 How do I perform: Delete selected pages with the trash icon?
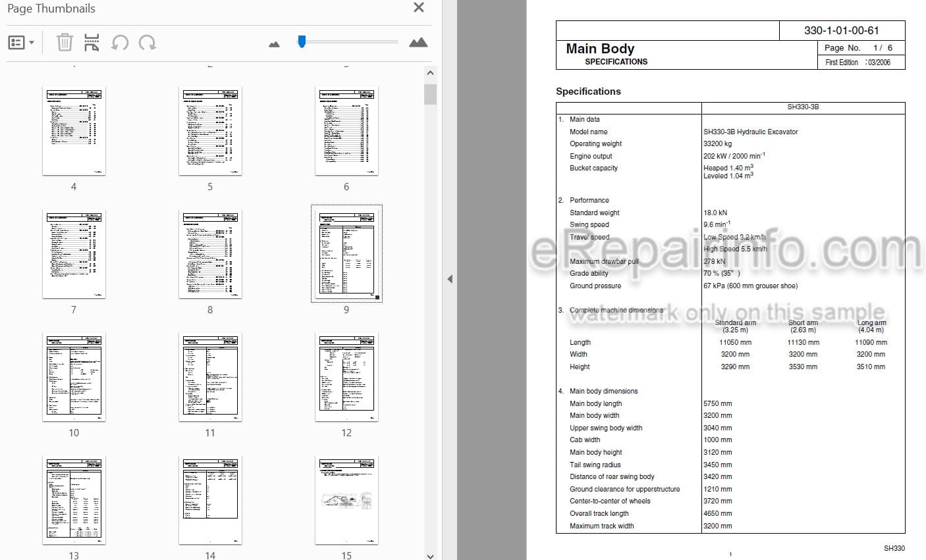tap(65, 43)
